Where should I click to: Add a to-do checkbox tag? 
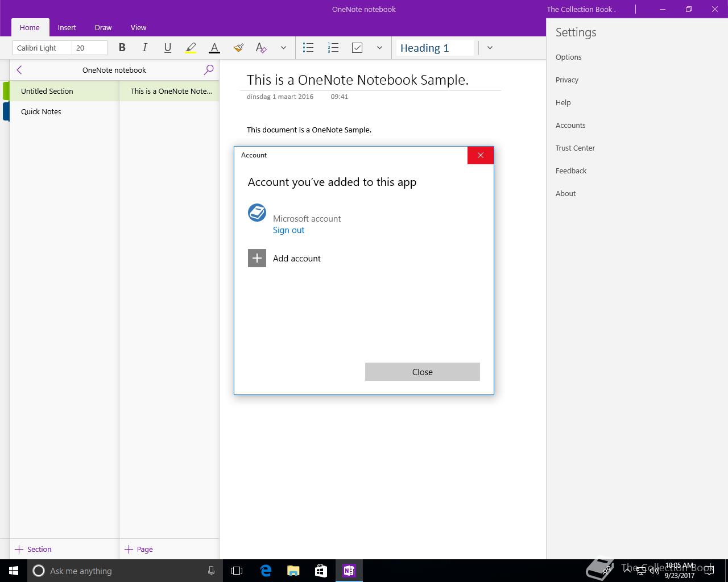(x=357, y=48)
